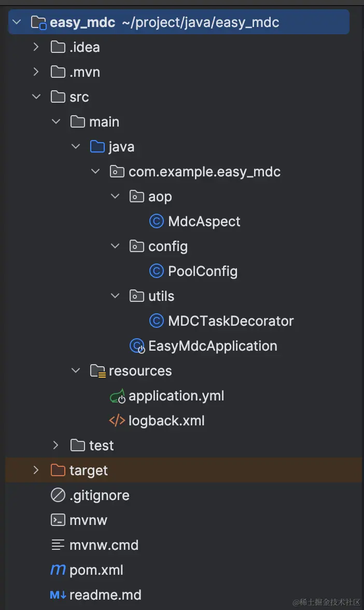Select the .mvn folder label
This screenshot has height=610, width=364.
click(85, 72)
